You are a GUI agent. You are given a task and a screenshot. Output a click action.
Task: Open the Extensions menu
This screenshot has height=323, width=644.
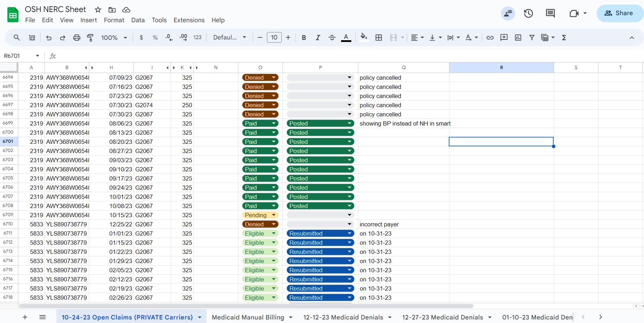tap(189, 20)
